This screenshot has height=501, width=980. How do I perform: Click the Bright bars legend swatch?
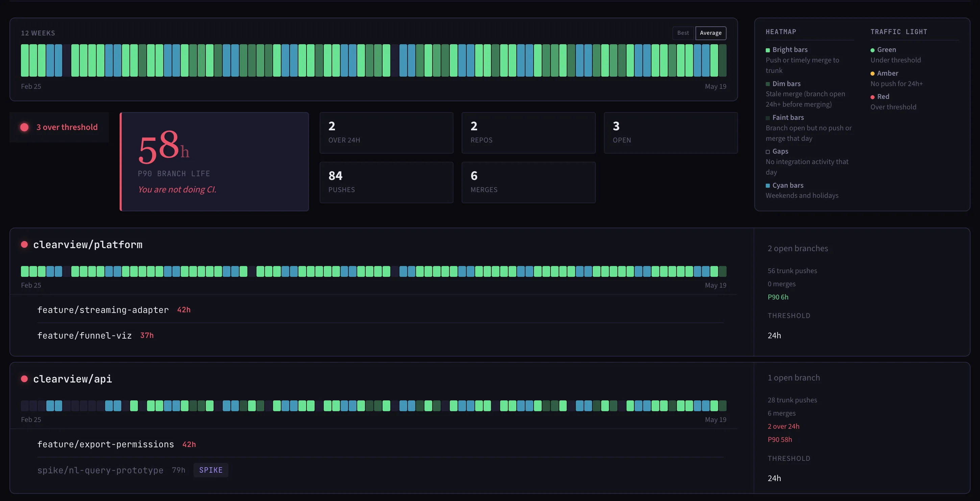point(768,50)
